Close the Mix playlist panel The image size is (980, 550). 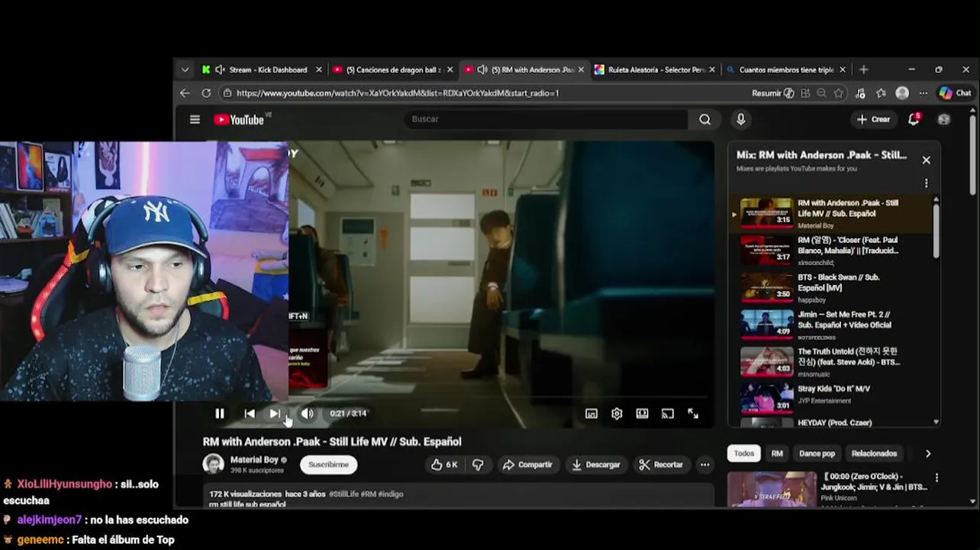point(926,160)
